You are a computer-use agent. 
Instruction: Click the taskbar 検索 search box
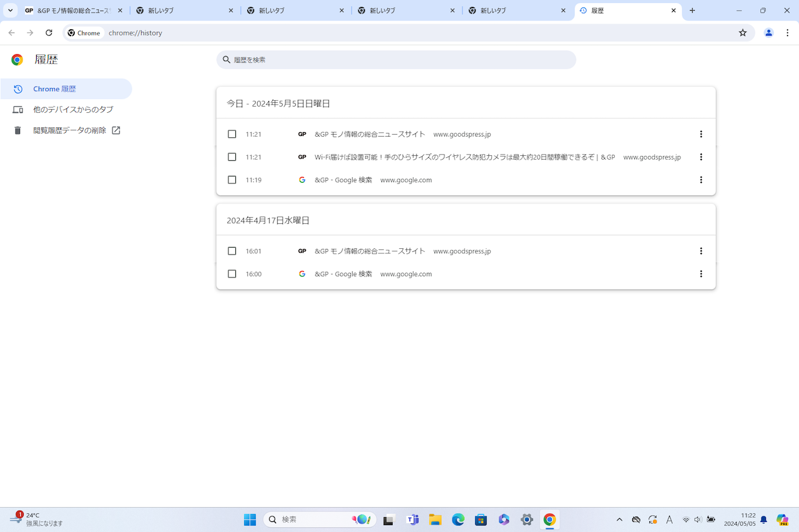(319, 520)
